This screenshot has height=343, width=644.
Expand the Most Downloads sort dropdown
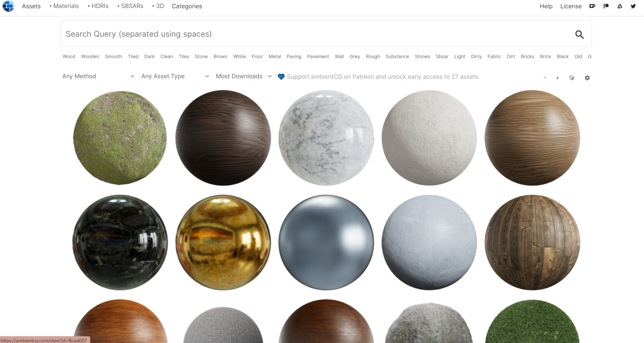click(244, 76)
